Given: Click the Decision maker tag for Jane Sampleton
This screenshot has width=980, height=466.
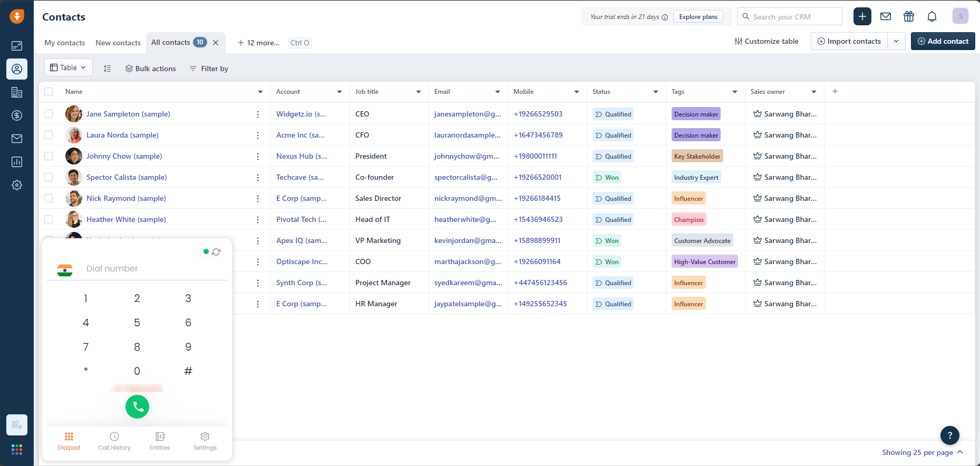Looking at the screenshot, I should [x=695, y=114].
